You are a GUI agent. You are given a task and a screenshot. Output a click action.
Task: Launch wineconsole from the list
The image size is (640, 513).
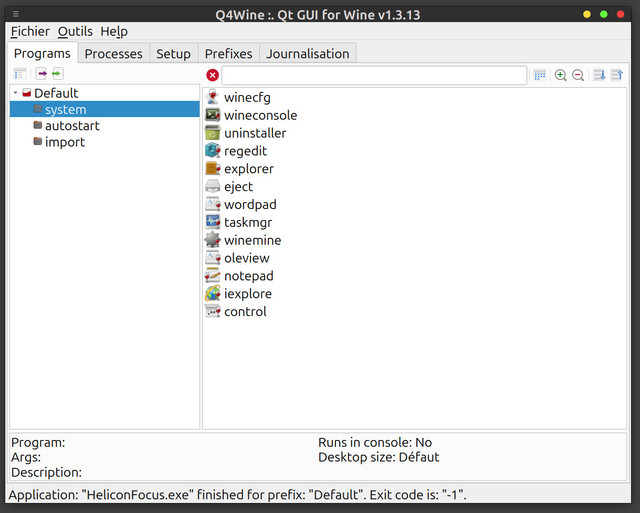[212, 115]
